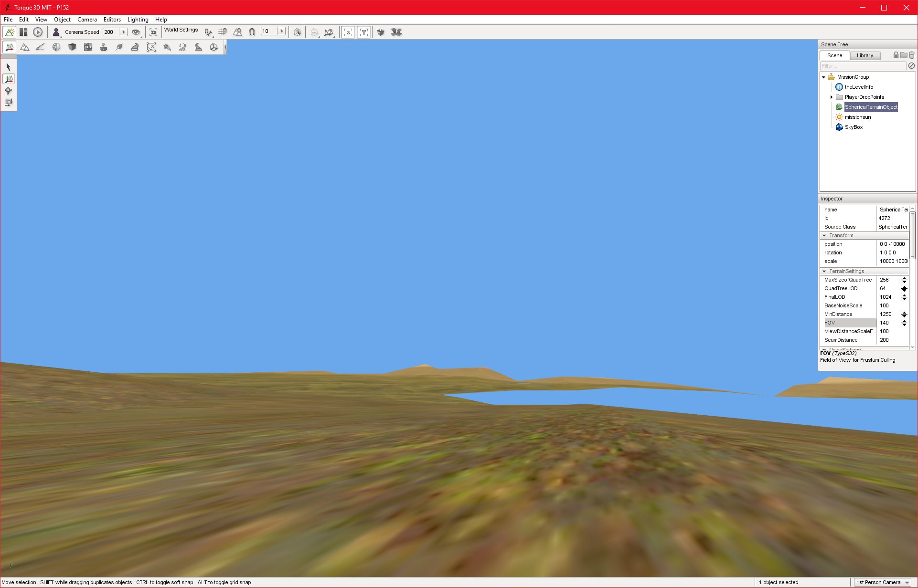Select the Terrain Painter brush icon
Screen dimensions: 918x588
click(x=41, y=47)
